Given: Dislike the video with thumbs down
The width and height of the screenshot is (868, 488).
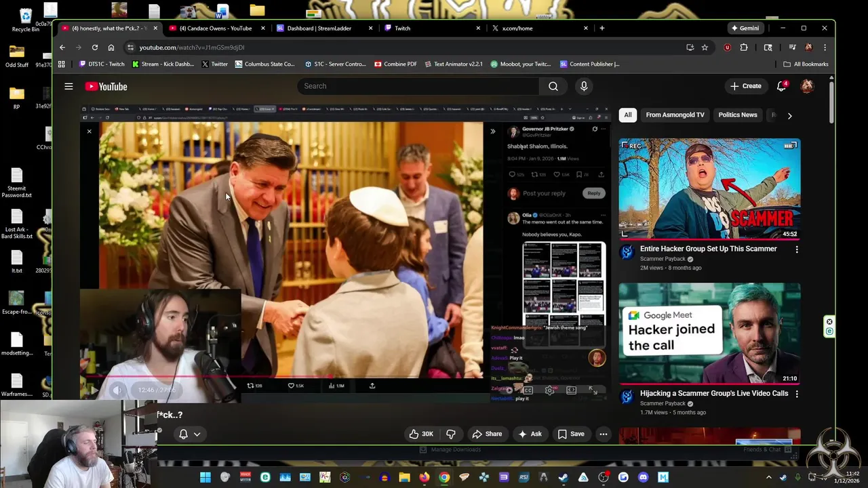Looking at the screenshot, I should pyautogui.click(x=451, y=434).
